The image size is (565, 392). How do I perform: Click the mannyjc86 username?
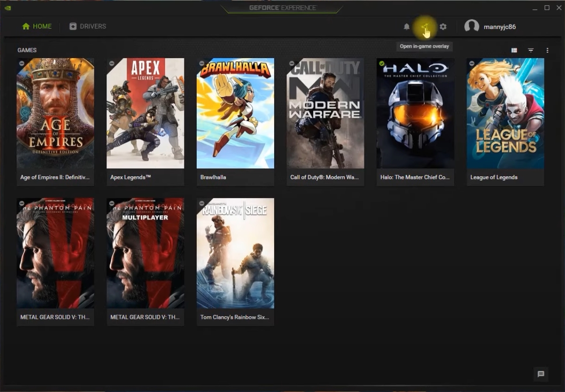[x=500, y=27]
